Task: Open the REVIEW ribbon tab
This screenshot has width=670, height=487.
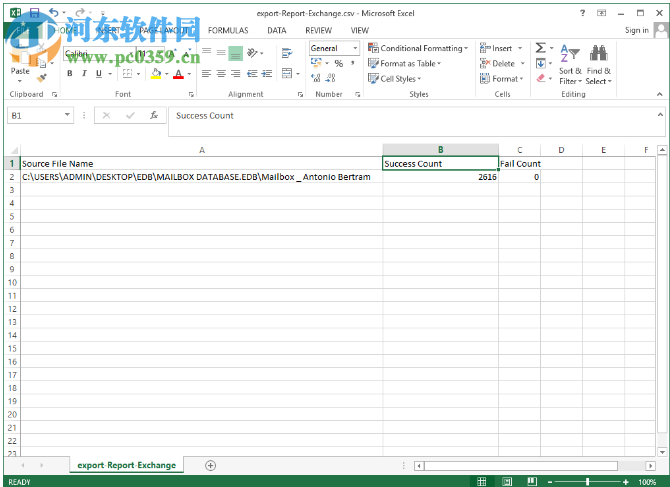Action: [318, 31]
